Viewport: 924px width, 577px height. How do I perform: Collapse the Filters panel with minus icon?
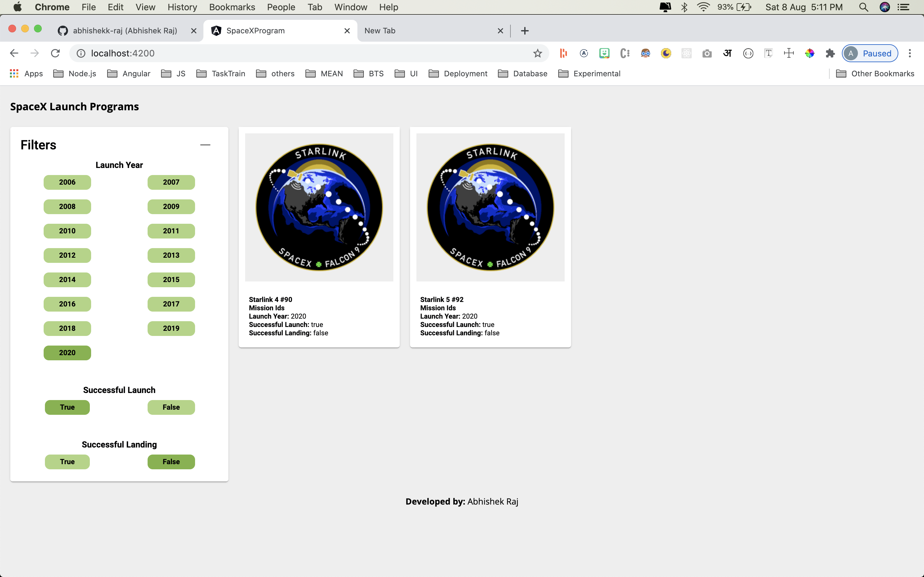click(x=205, y=145)
